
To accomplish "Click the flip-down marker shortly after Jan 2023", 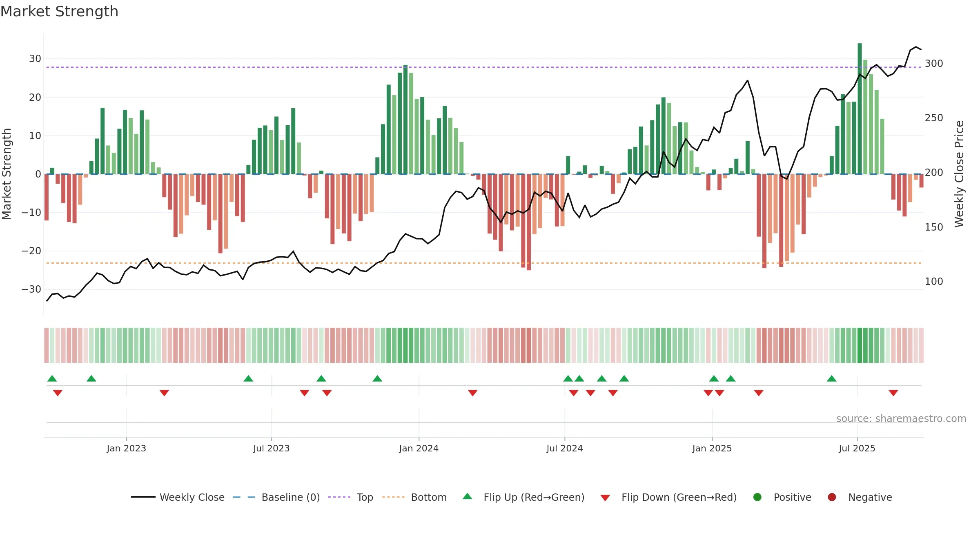I will click(164, 393).
